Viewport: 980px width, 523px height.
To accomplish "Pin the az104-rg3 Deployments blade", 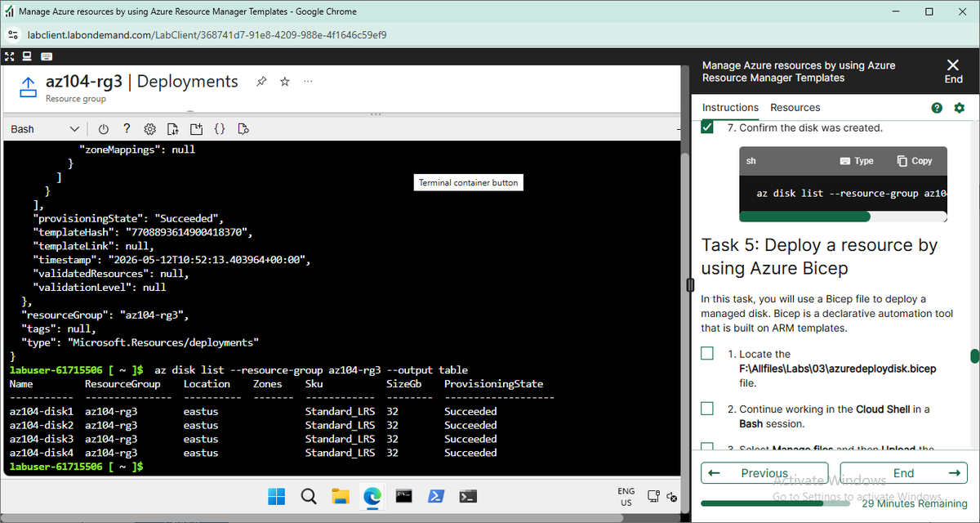I will click(x=261, y=82).
